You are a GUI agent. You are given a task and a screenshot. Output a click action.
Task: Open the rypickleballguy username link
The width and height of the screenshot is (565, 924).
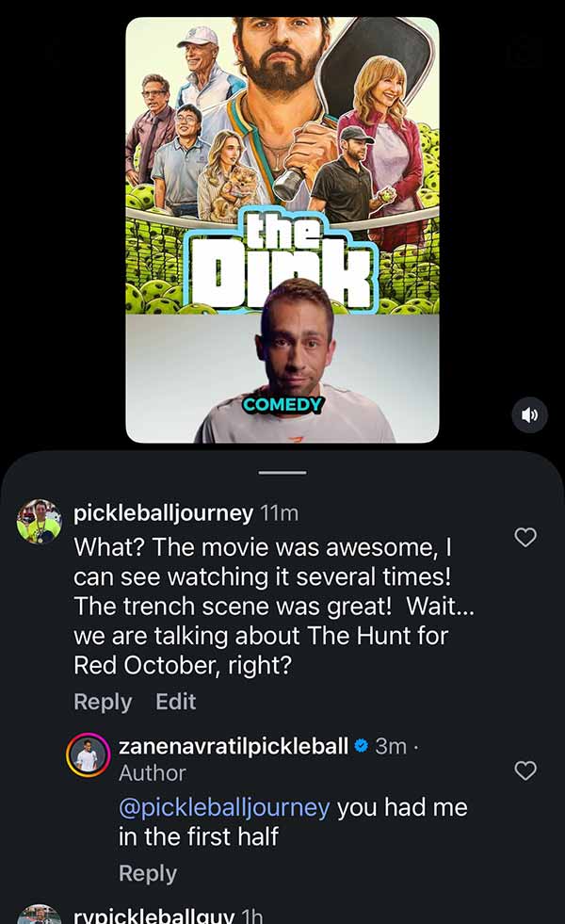click(153, 916)
